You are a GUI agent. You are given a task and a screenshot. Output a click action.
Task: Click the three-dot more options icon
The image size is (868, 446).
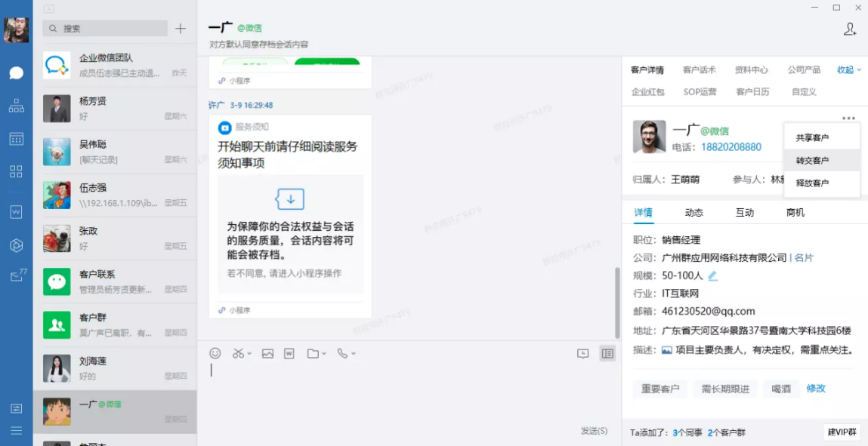click(848, 118)
